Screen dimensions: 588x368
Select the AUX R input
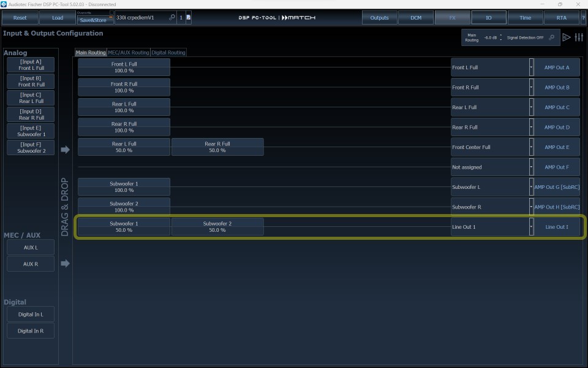[x=31, y=264]
